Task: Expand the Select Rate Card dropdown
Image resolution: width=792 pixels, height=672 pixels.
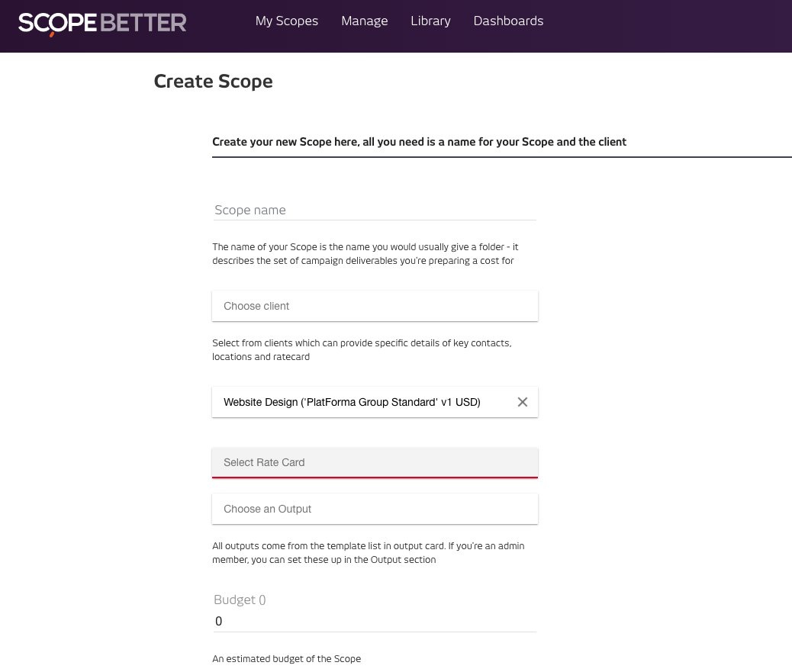Action: click(x=375, y=462)
